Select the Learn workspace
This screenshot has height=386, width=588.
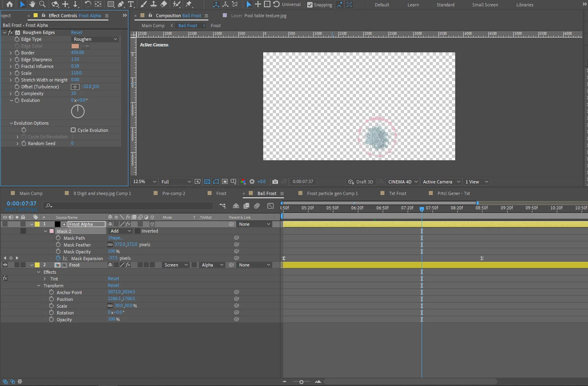pyautogui.click(x=413, y=5)
